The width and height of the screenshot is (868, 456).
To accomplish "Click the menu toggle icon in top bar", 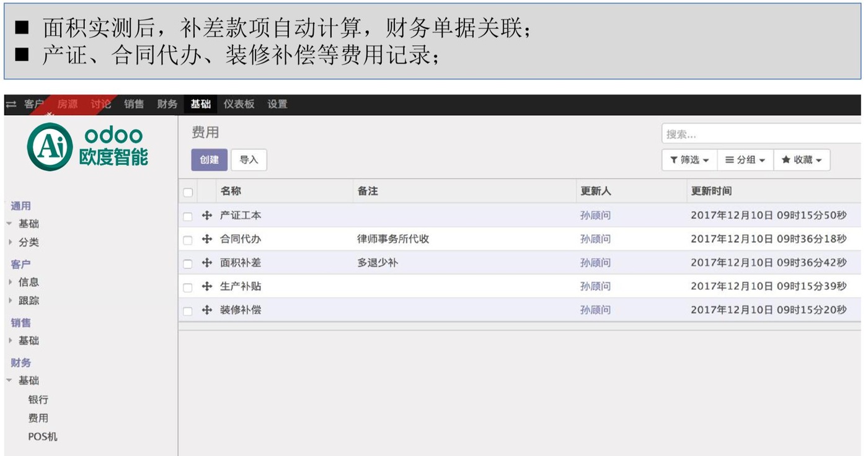I will point(11,104).
